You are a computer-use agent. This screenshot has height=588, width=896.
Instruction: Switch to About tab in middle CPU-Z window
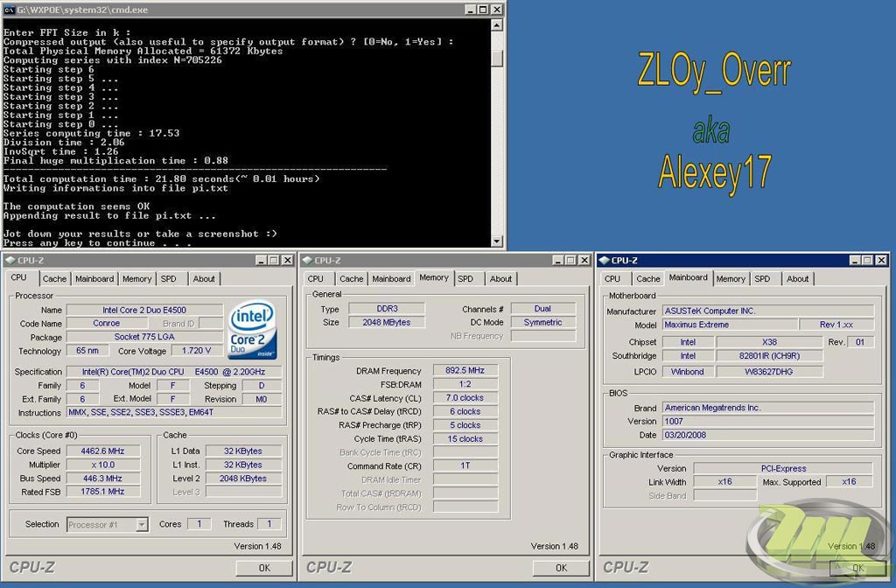500,279
